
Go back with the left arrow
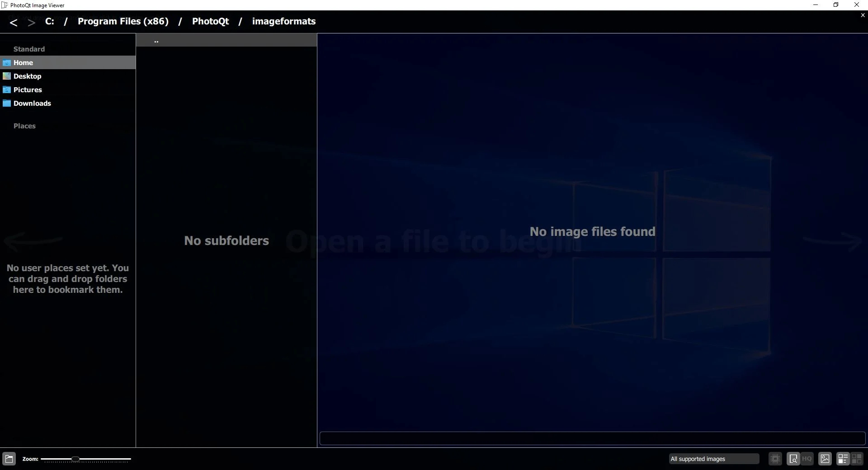click(14, 22)
